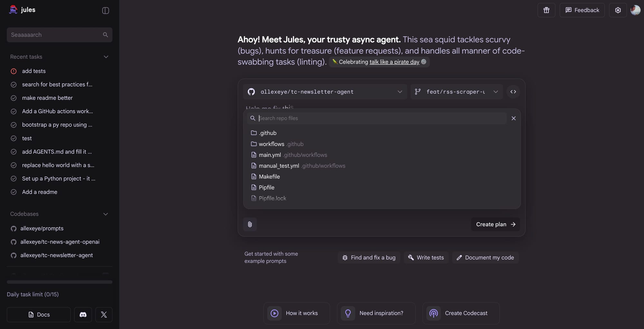Open the Discord icon link
Screen dimensions: 644x329
click(83, 315)
